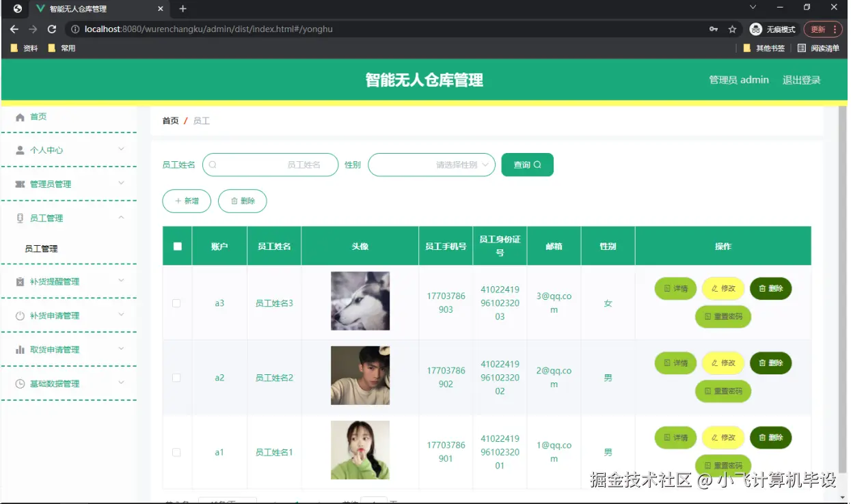Click the home icon beside 首页 in sidebar
Image resolution: width=851 pixels, height=504 pixels.
tap(20, 117)
